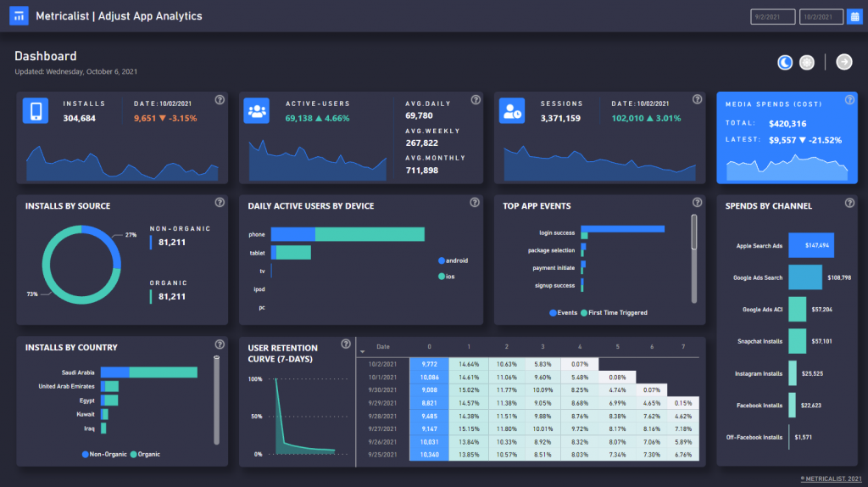Click the Metricalist logo icon
This screenshot has height=487, width=868.
point(19,16)
